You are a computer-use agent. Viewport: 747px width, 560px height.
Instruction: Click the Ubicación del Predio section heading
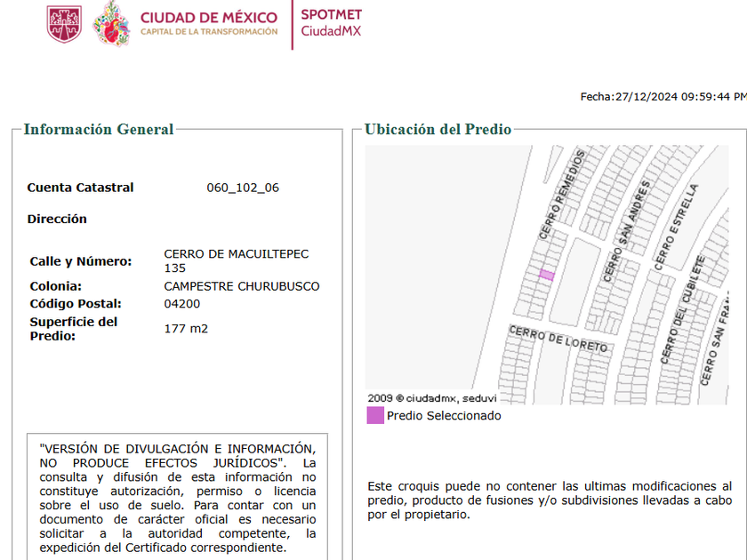click(438, 130)
